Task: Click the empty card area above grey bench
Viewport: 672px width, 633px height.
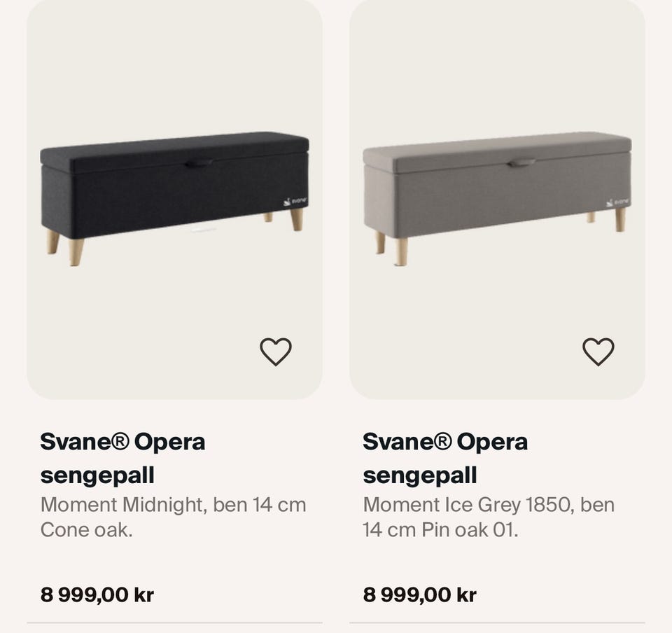Action: [497, 64]
